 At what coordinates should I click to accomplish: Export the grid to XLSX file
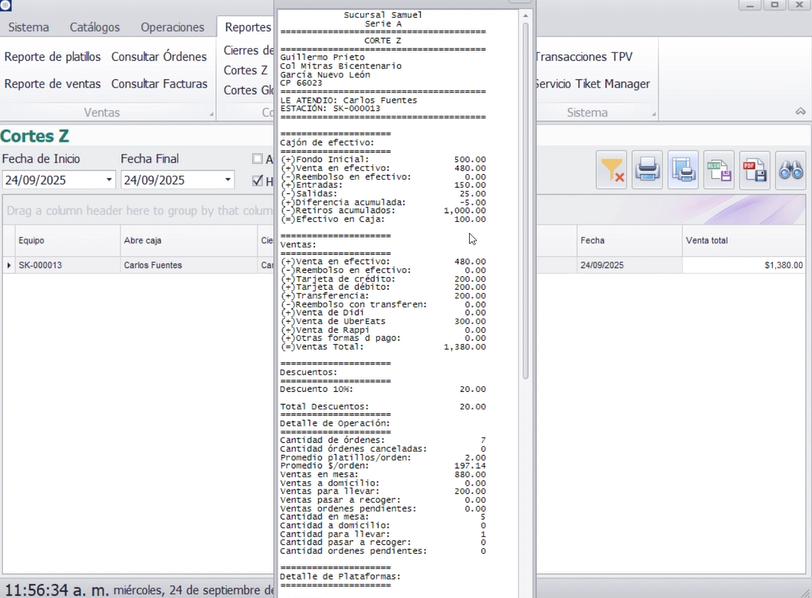719,171
